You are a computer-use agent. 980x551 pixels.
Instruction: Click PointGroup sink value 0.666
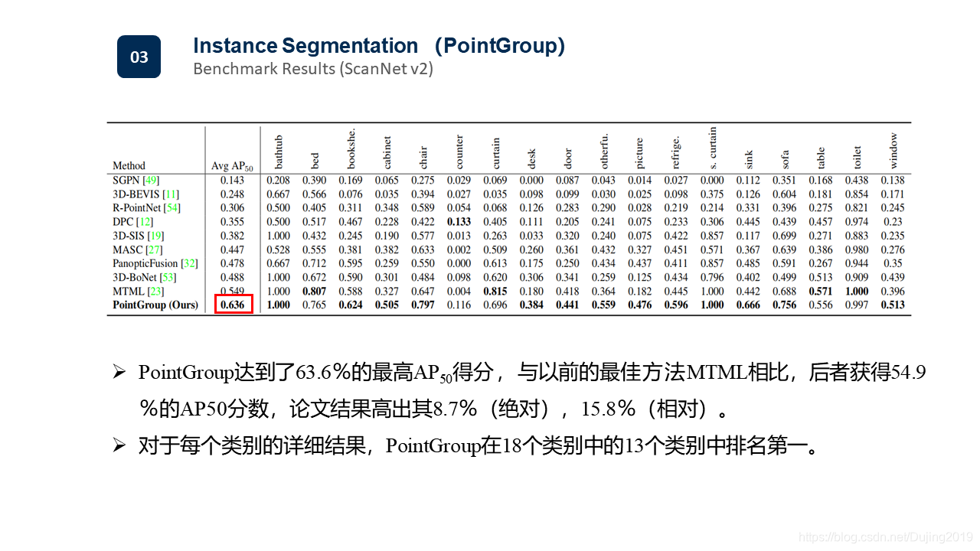pos(749,305)
